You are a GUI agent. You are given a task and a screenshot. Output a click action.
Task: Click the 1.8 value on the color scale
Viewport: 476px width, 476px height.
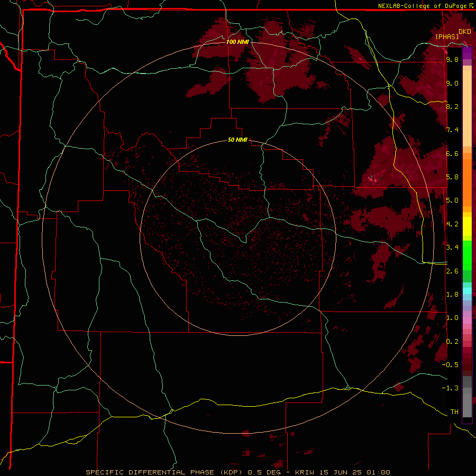point(452,295)
